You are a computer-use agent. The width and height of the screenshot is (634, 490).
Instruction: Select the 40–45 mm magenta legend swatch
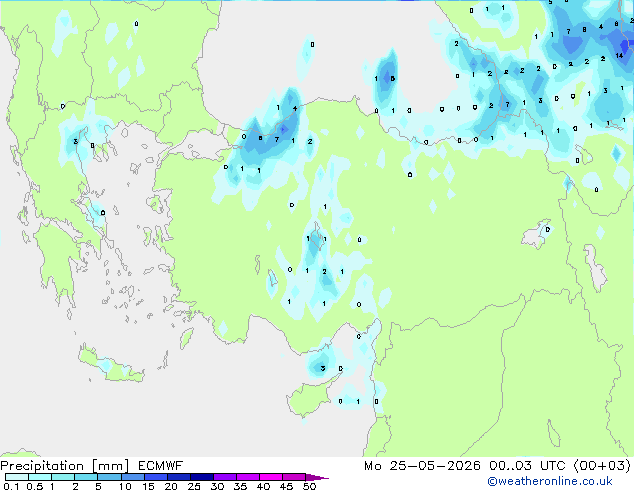pos(271,477)
